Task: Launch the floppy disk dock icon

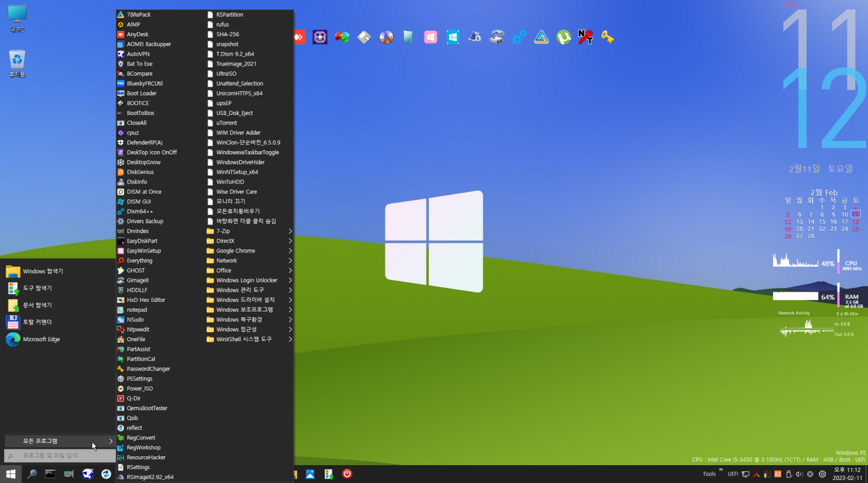Action: click(x=364, y=37)
